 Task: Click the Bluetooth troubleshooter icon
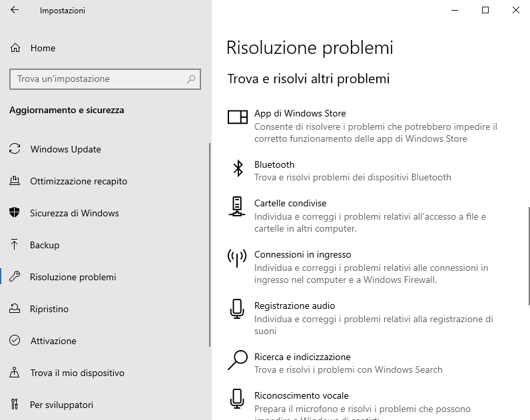coord(238,169)
